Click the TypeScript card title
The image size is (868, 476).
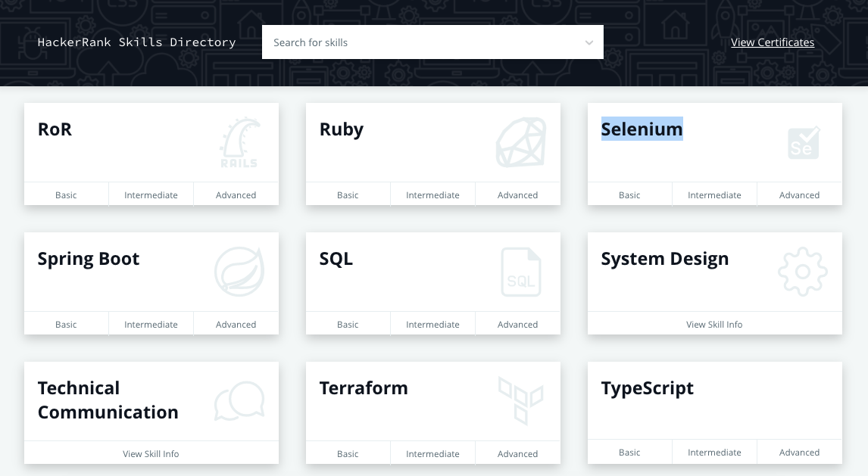tap(647, 388)
